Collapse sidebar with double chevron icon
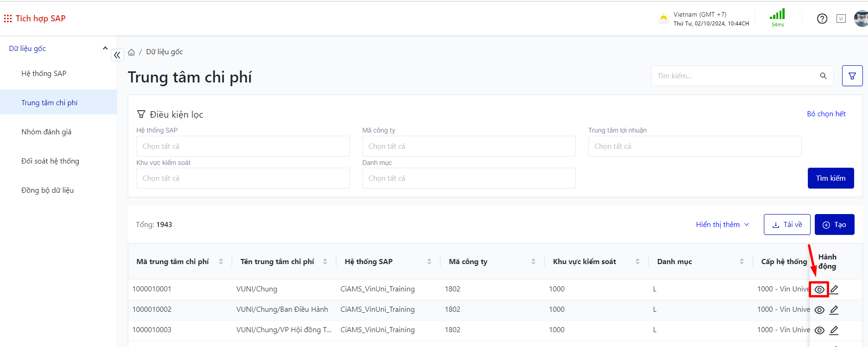This screenshot has width=868, height=347. [x=117, y=55]
